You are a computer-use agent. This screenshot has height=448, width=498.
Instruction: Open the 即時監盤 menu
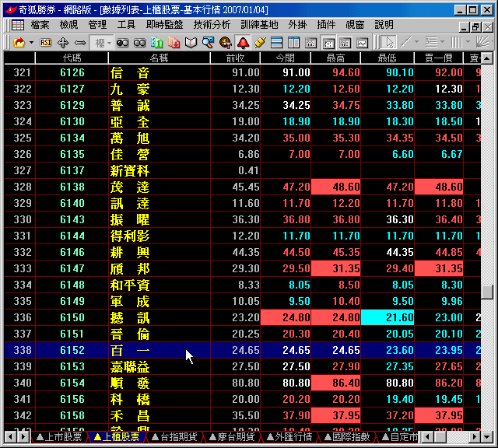pos(164,25)
